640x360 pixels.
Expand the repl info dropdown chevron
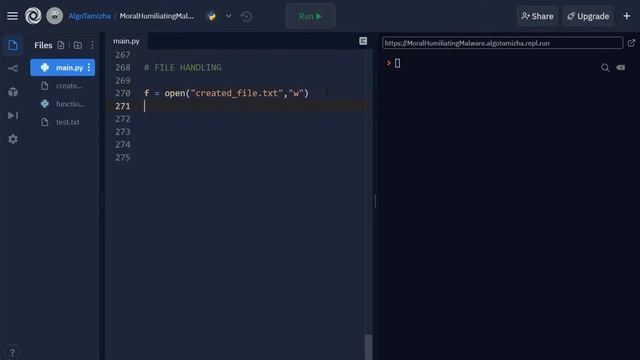[229, 16]
